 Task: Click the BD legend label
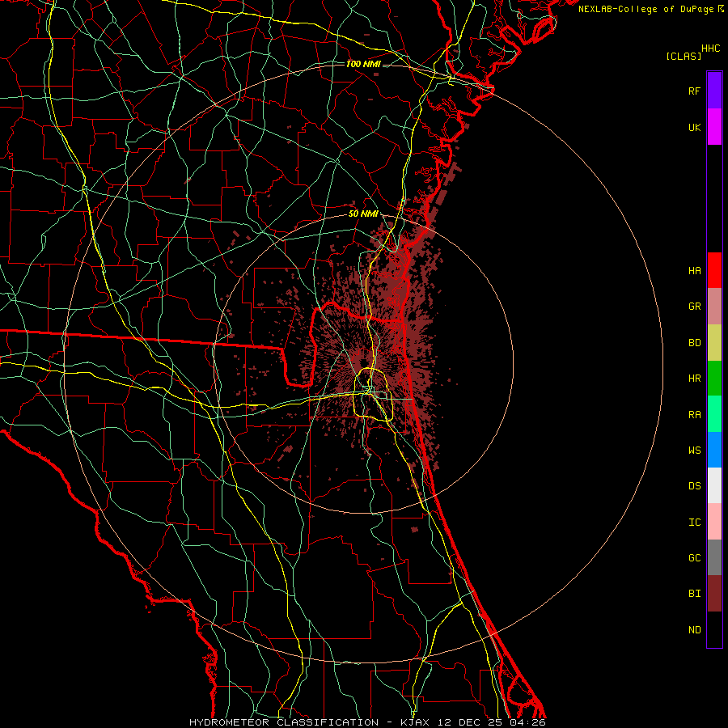click(x=694, y=343)
